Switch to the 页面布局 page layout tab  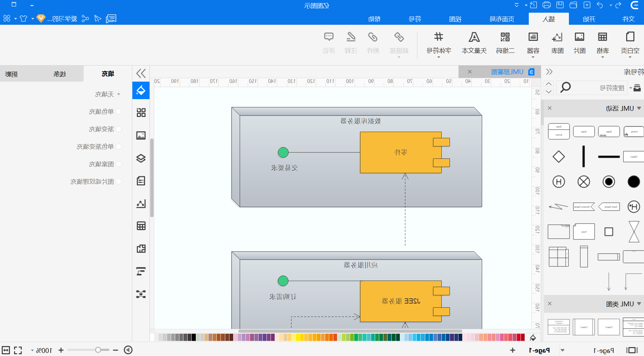502,19
